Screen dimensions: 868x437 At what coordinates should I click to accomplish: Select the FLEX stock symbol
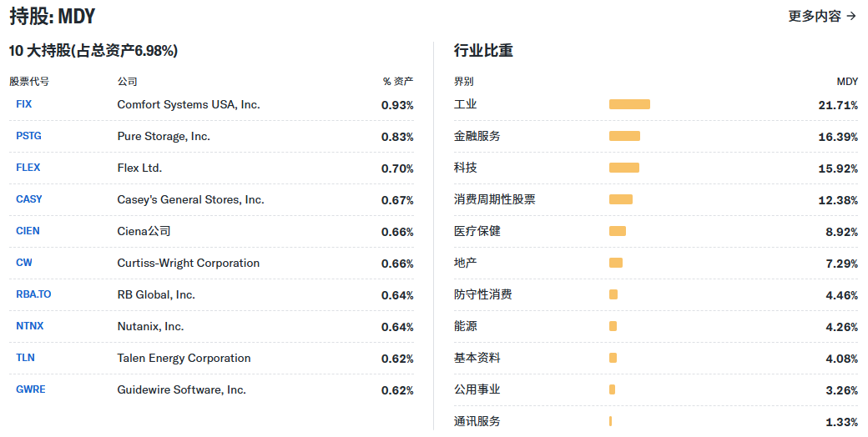point(28,168)
